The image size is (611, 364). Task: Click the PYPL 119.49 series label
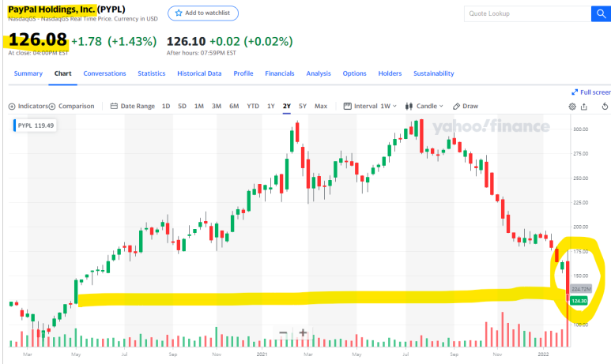click(35, 126)
